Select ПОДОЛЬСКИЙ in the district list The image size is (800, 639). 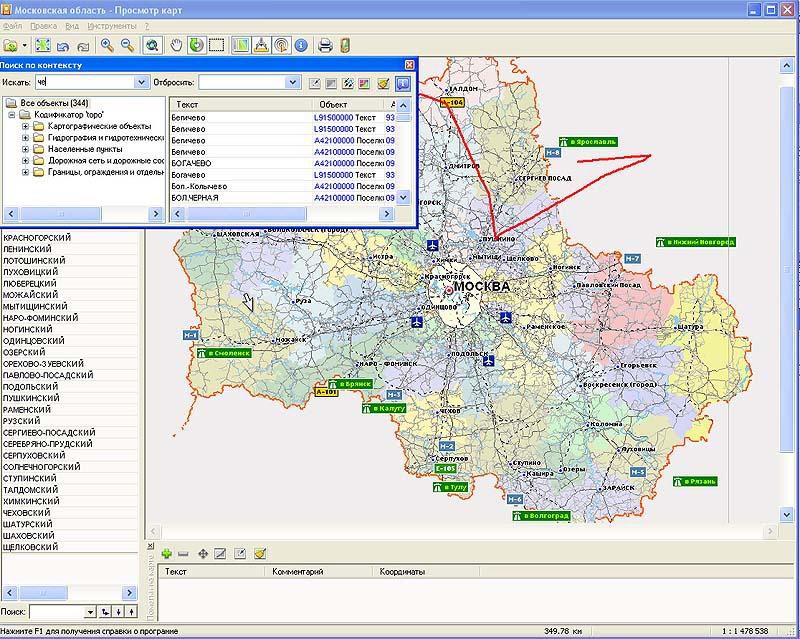click(31, 386)
